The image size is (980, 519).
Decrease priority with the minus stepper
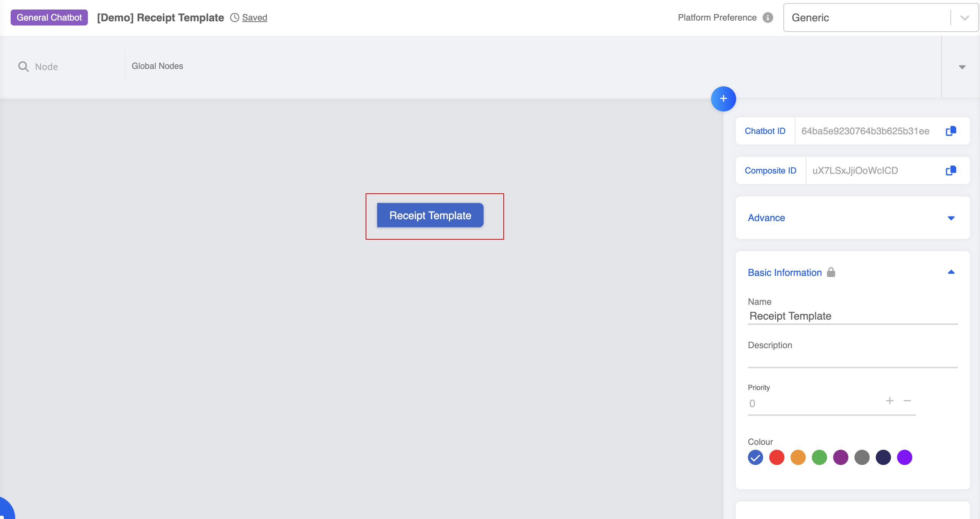907,401
